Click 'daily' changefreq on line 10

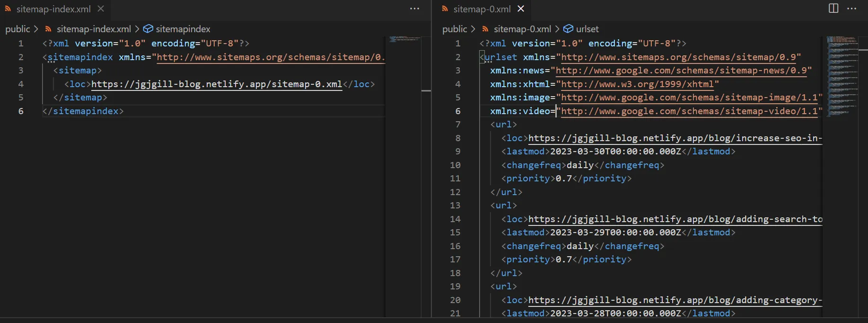[580, 165]
